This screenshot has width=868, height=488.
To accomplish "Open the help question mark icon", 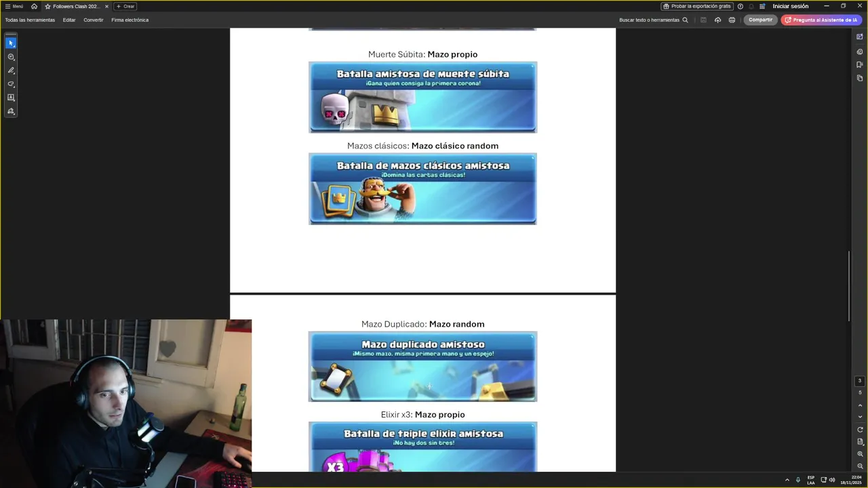I will click(741, 6).
